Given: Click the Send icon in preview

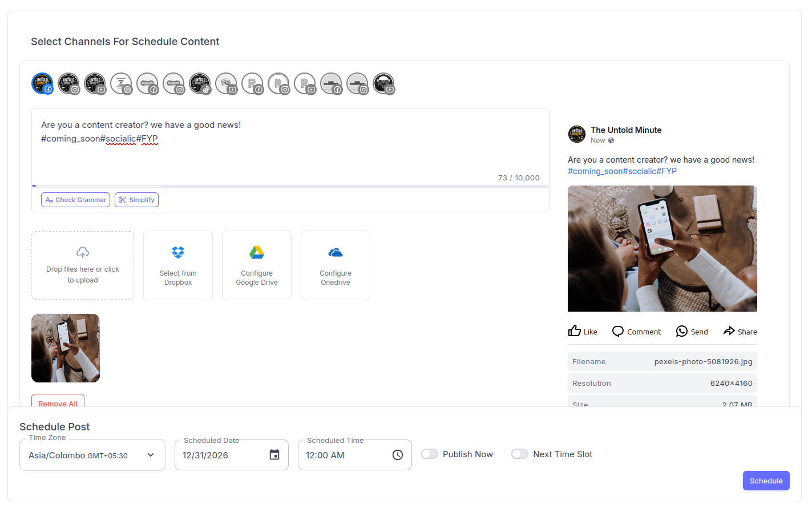Looking at the screenshot, I should [x=682, y=332].
